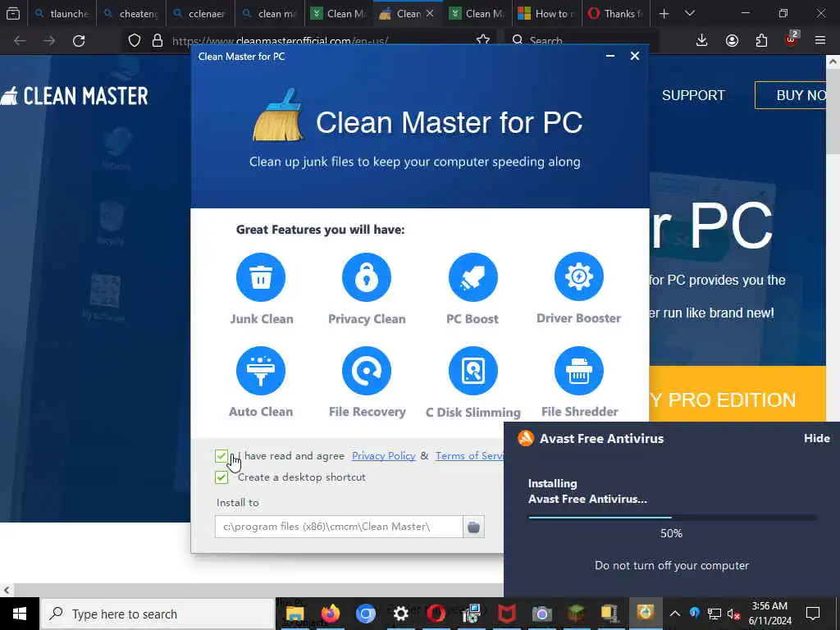This screenshot has width=840, height=630.
Task: Click the SUPPORT link on website
Action: tap(693, 95)
